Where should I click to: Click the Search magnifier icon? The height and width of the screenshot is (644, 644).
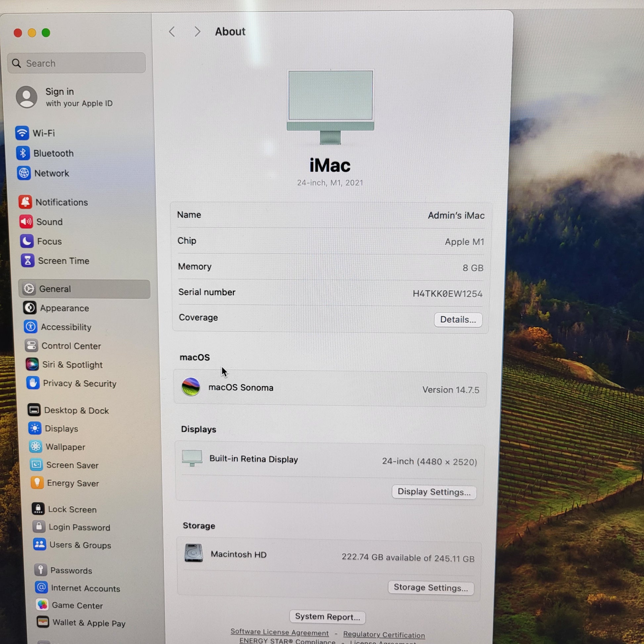[x=16, y=63]
